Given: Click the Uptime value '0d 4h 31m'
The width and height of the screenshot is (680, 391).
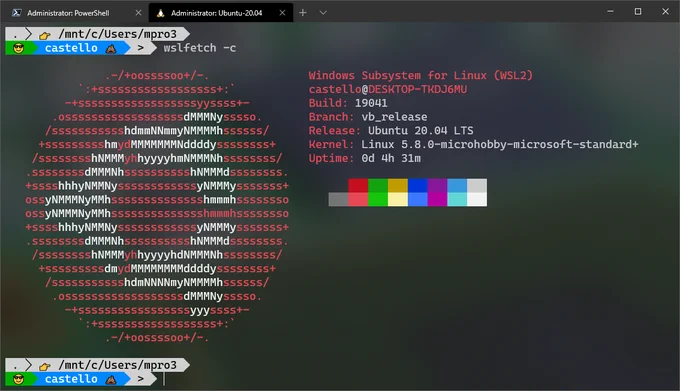Looking at the screenshot, I should tap(391, 158).
